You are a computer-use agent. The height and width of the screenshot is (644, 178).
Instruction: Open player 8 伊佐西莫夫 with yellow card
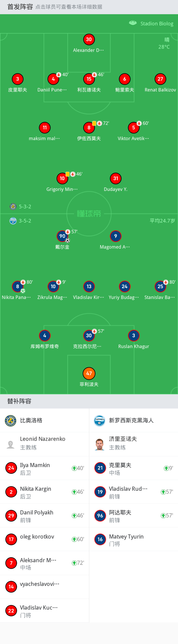click(x=89, y=128)
